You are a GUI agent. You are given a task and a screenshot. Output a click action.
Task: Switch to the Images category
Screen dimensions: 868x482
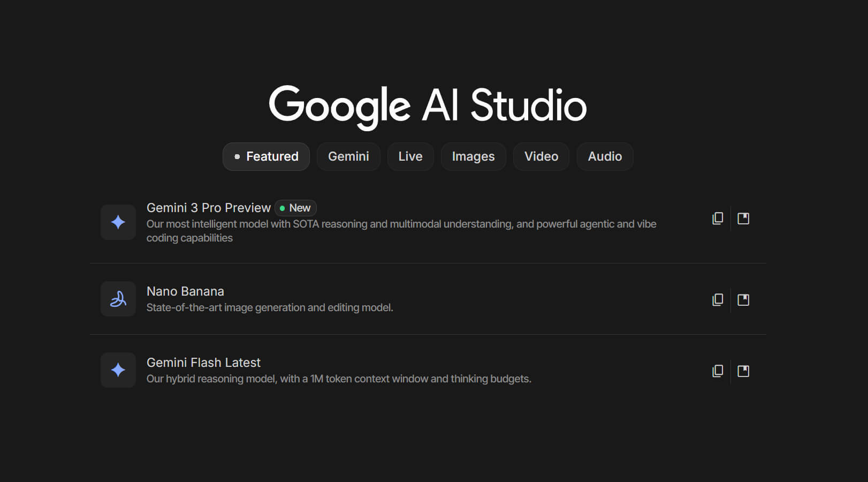(x=473, y=156)
